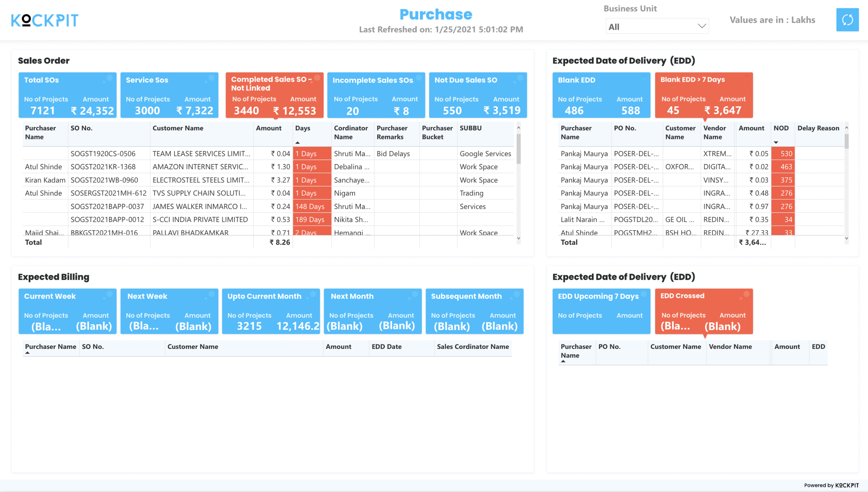Viewport: 868px width, 492px height.
Task: Click Sales Order table scroll down arrow
Action: [x=518, y=238]
